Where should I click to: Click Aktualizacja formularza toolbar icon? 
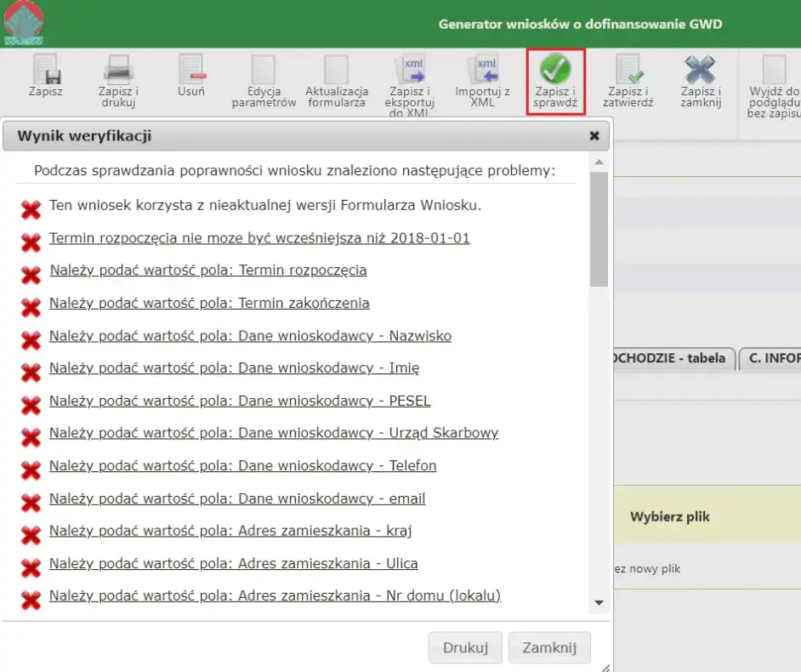tap(337, 70)
